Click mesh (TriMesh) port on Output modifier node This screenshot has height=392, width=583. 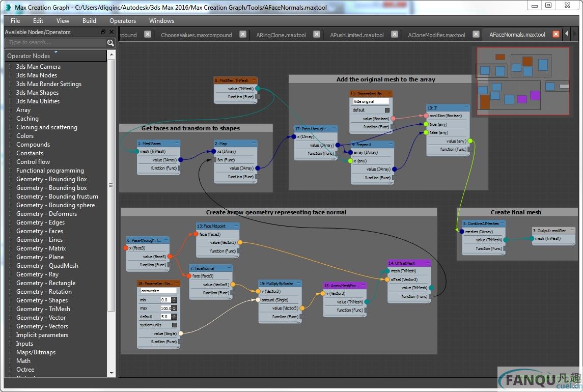tap(532, 238)
